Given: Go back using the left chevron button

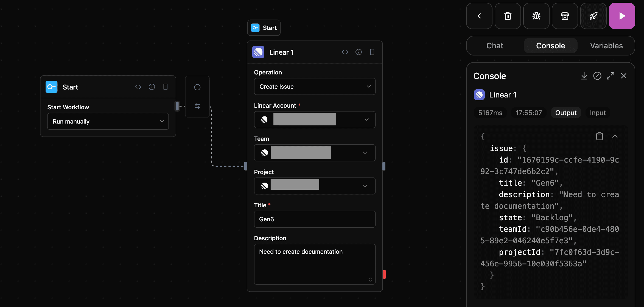Looking at the screenshot, I should 479,16.
